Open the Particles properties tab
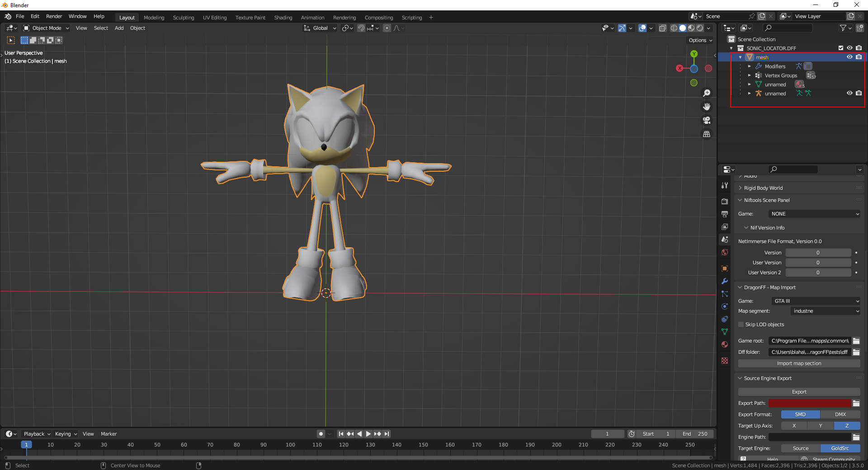 (x=725, y=294)
